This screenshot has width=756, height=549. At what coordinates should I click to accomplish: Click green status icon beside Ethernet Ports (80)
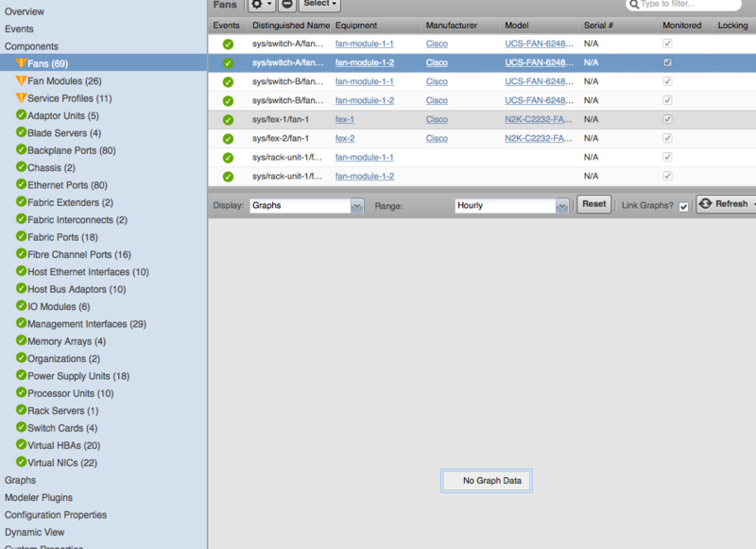click(21, 184)
